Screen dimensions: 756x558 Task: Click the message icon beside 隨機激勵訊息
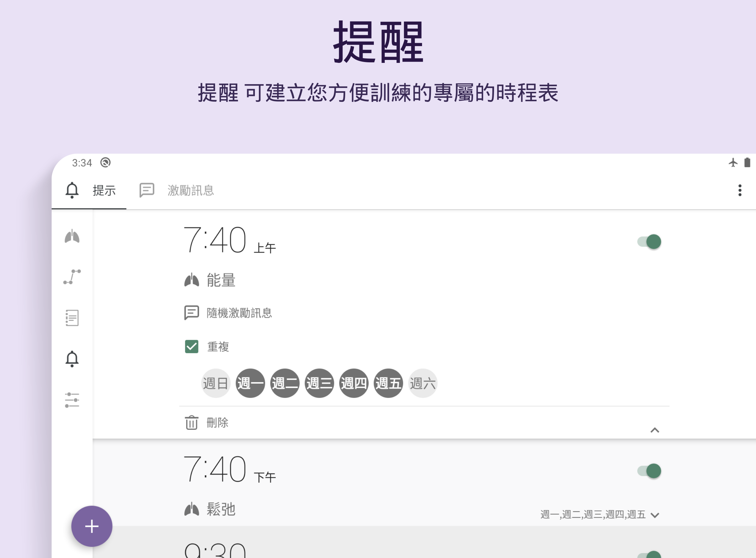click(192, 313)
